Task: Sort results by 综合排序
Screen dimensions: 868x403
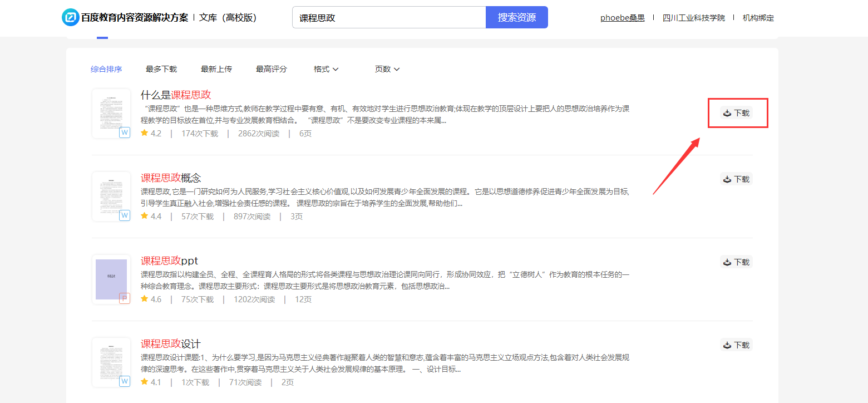Action: point(106,69)
